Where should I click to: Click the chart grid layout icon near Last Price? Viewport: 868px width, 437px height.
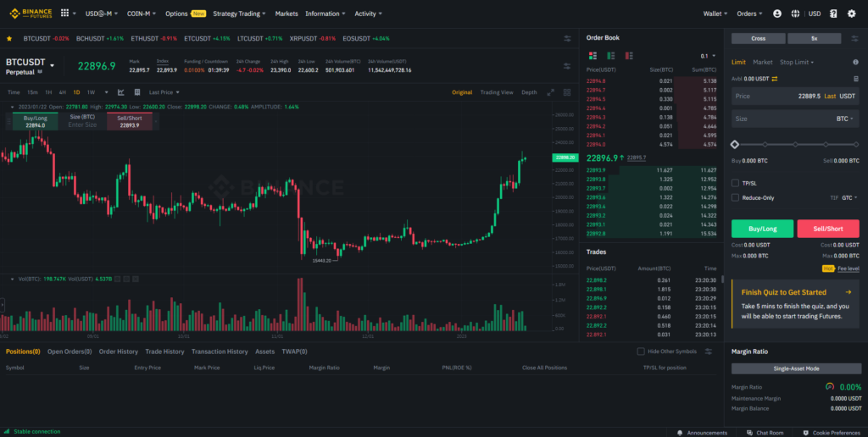[x=137, y=92]
